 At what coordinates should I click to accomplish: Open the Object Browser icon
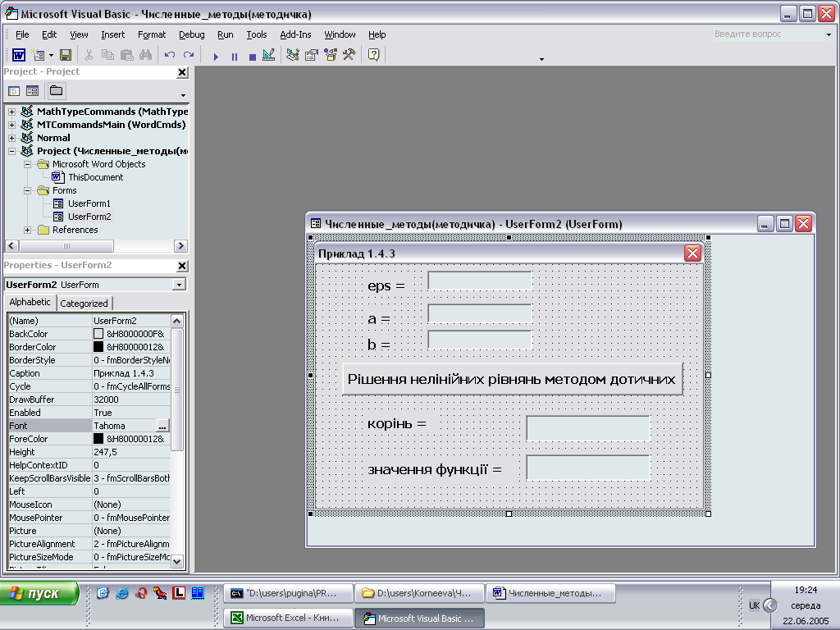point(331,55)
